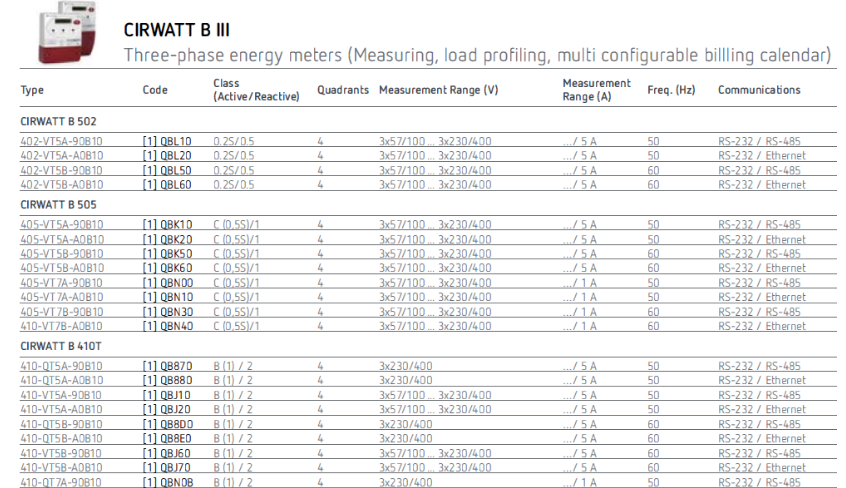Click code '[1] QBK10'
Viewport: 846px width, 488px height.
click(x=167, y=225)
